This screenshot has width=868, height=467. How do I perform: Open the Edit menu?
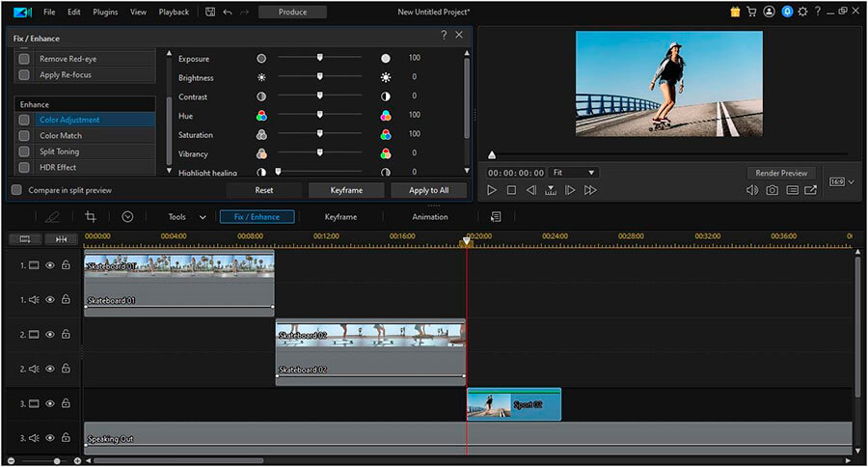(74, 12)
